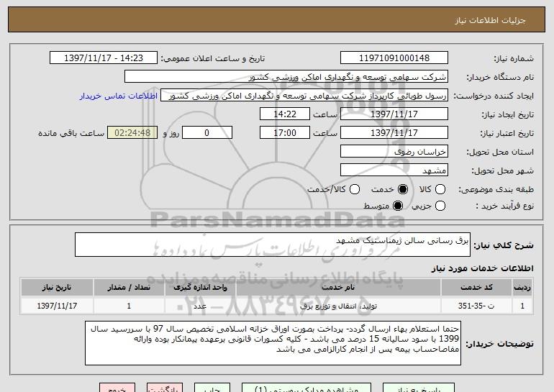Click the نام خدمت column header
Image resolution: width=554 pixels, height=392 pixels.
(338, 288)
